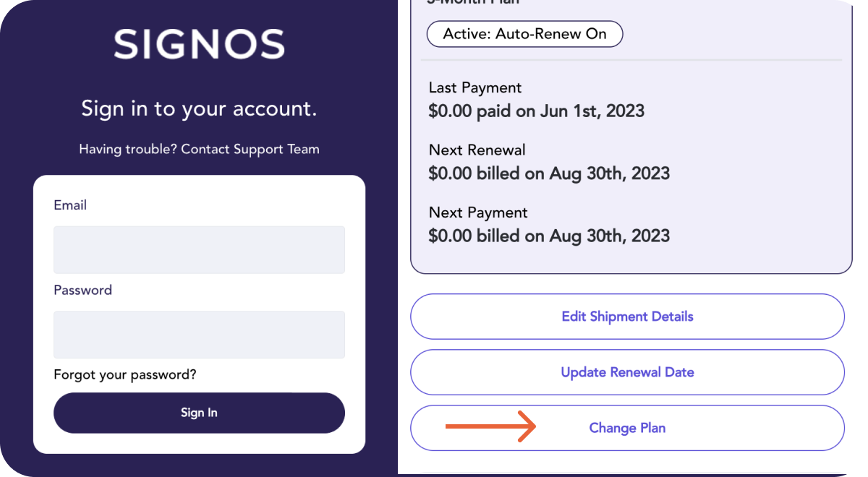Click the Next Payment billed date line

click(549, 236)
